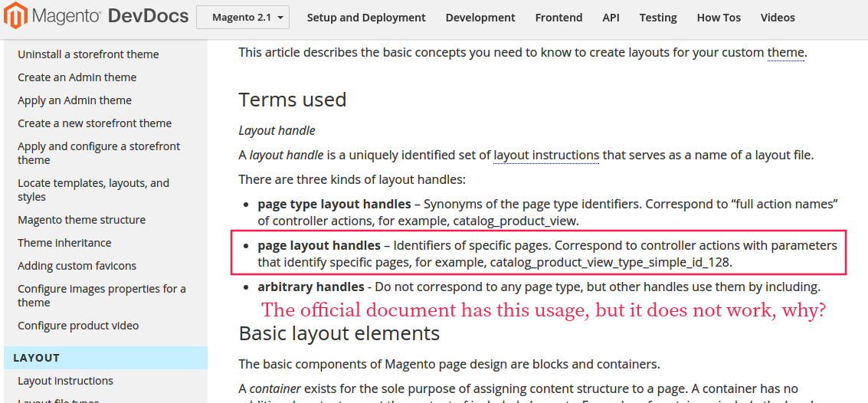Open Uninstall a storefront theme page
This screenshot has height=403, width=868.
click(88, 54)
